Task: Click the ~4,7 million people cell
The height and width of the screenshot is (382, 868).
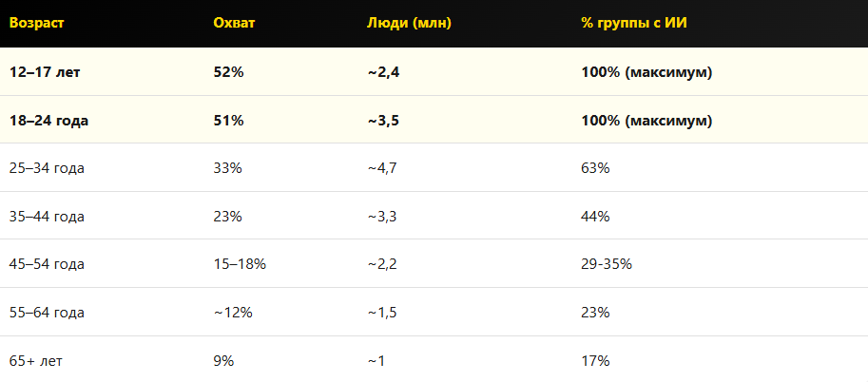Action: (381, 168)
